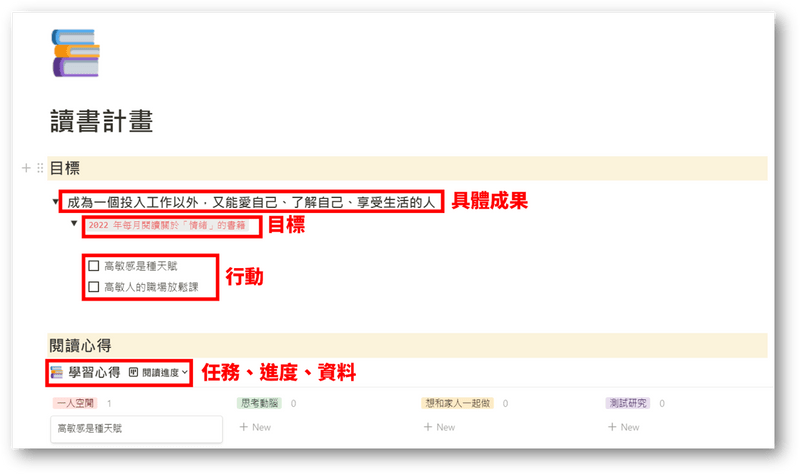This screenshot has width=800, height=474.
Task: Click the count 0 beside 思考動腦
Action: coord(293,404)
